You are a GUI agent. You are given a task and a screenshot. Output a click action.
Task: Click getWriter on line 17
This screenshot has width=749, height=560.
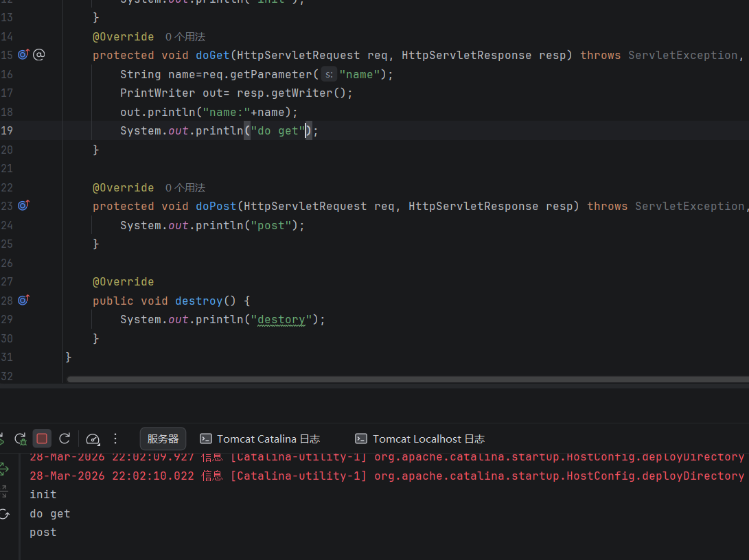point(302,93)
